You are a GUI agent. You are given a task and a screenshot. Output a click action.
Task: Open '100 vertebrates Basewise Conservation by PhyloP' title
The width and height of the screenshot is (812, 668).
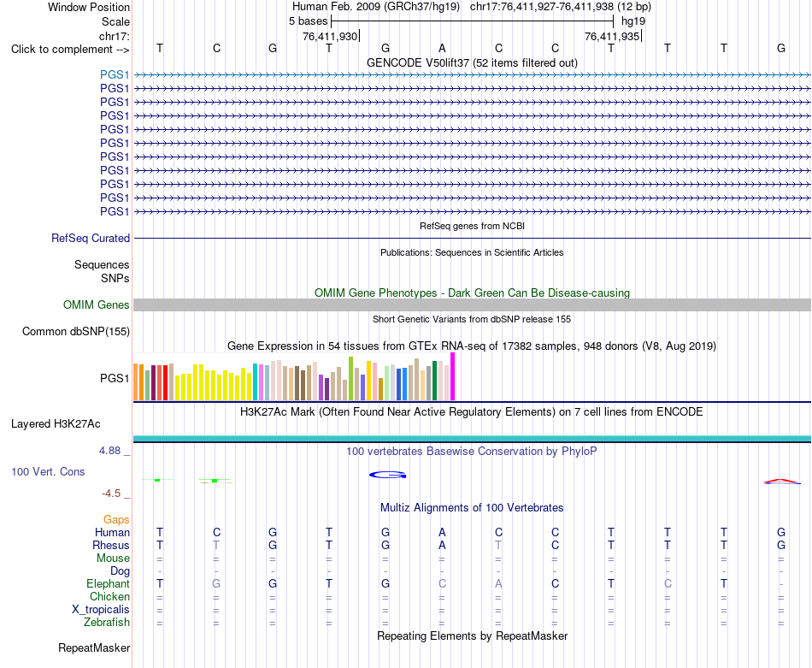click(472, 452)
